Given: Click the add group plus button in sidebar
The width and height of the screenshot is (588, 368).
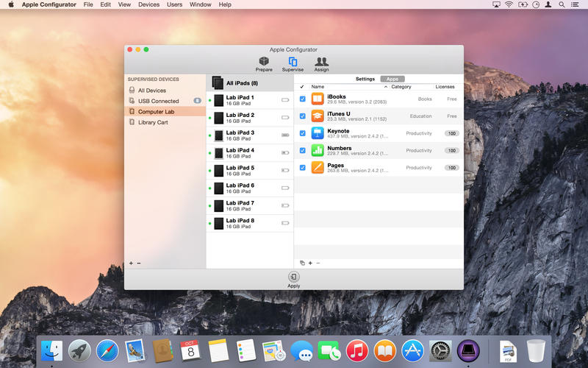Looking at the screenshot, I should pyautogui.click(x=131, y=263).
